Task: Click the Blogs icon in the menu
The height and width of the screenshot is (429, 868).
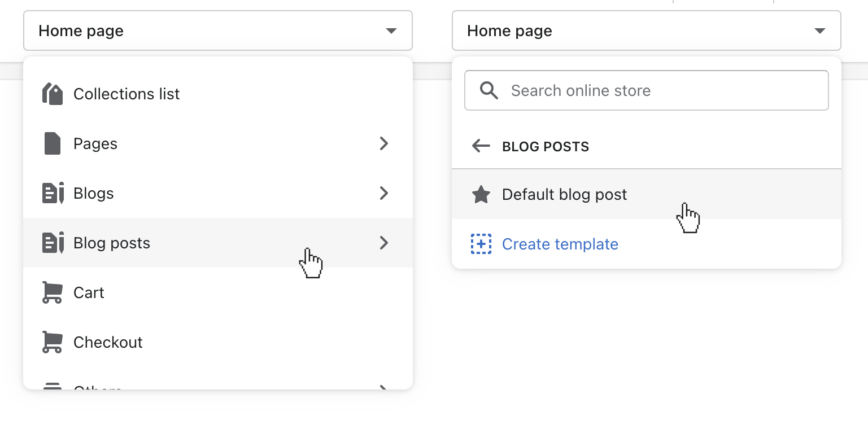Action: (53, 193)
